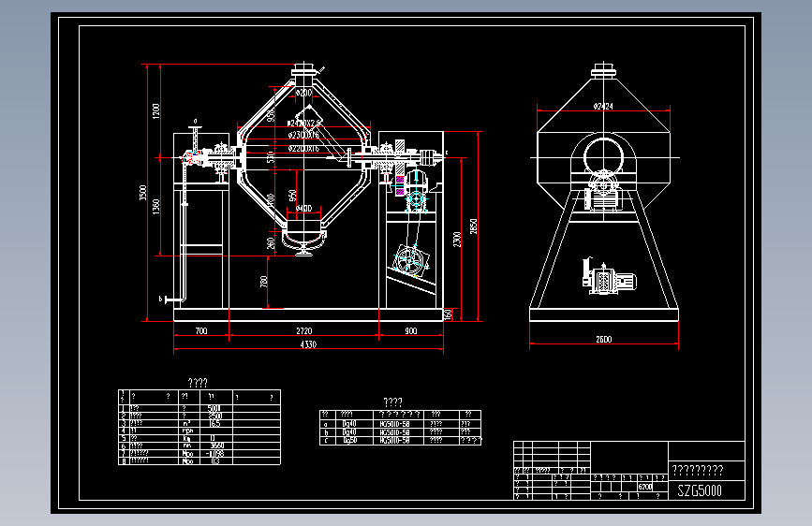This screenshot has height=526, width=812.
Task: Click the 1200 vertical dimension text
Action: point(156,110)
